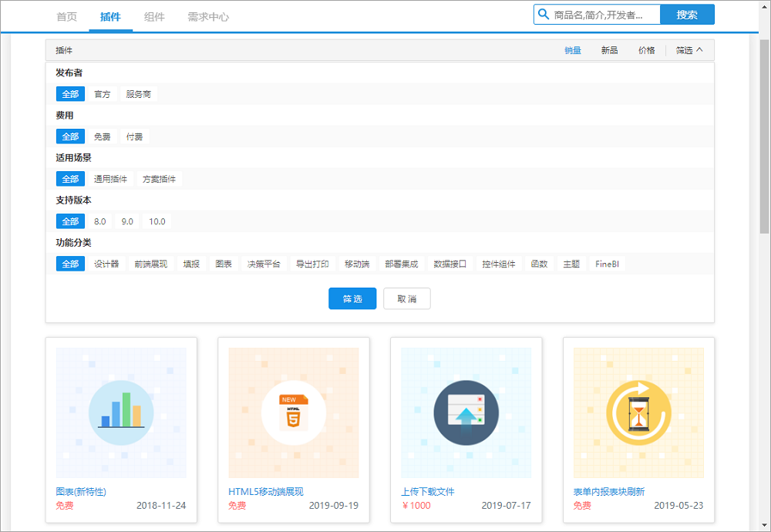Select version 10.0 under 支持版本
This screenshot has width=771, height=532.
click(x=157, y=221)
